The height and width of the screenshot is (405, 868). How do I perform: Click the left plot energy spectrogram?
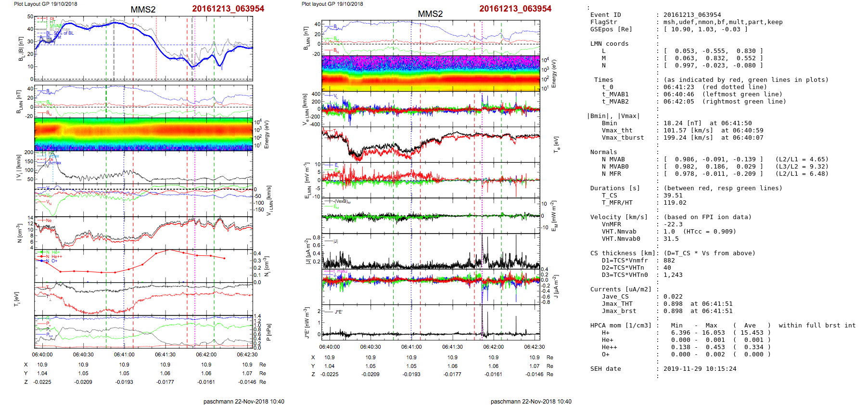coord(143,134)
